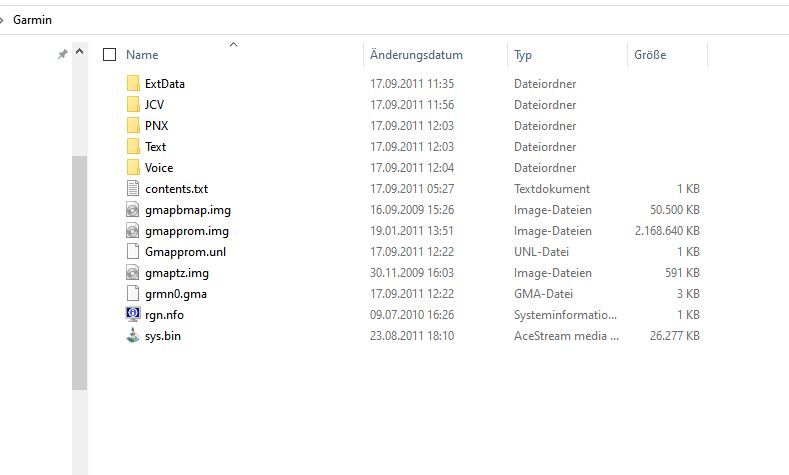The height and width of the screenshot is (475, 789).
Task: Select the contents.txt file name
Action: click(x=177, y=189)
